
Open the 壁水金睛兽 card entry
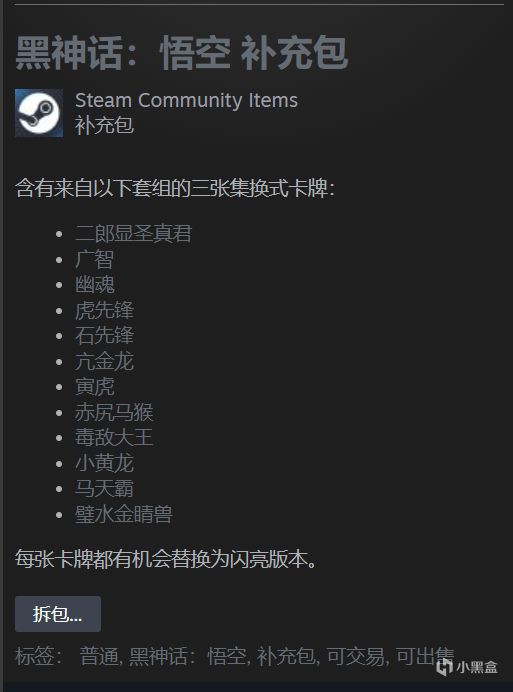click(124, 514)
